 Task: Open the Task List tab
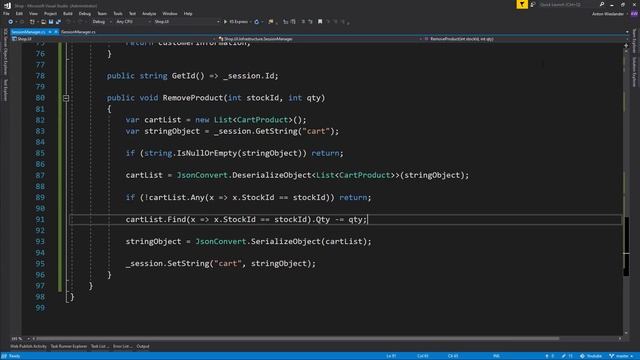[x=100, y=347]
